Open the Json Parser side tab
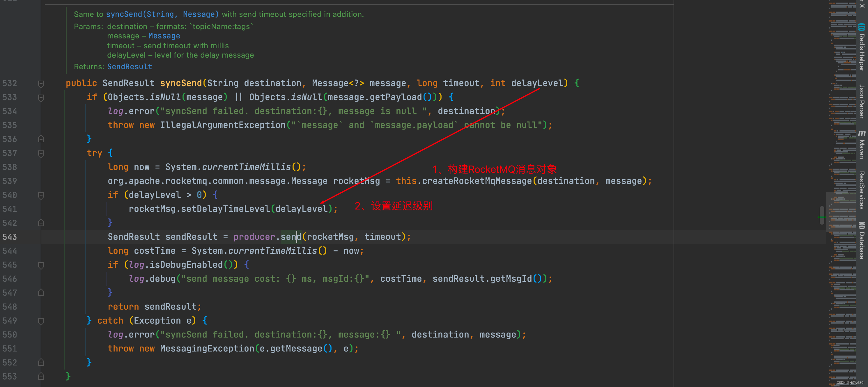 point(861,101)
